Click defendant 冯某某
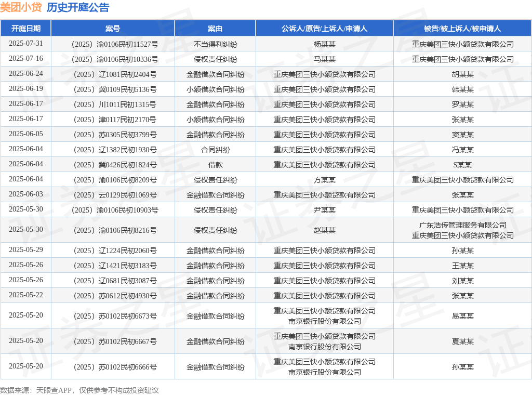Viewport: 532px width, 395px height. pos(462,150)
